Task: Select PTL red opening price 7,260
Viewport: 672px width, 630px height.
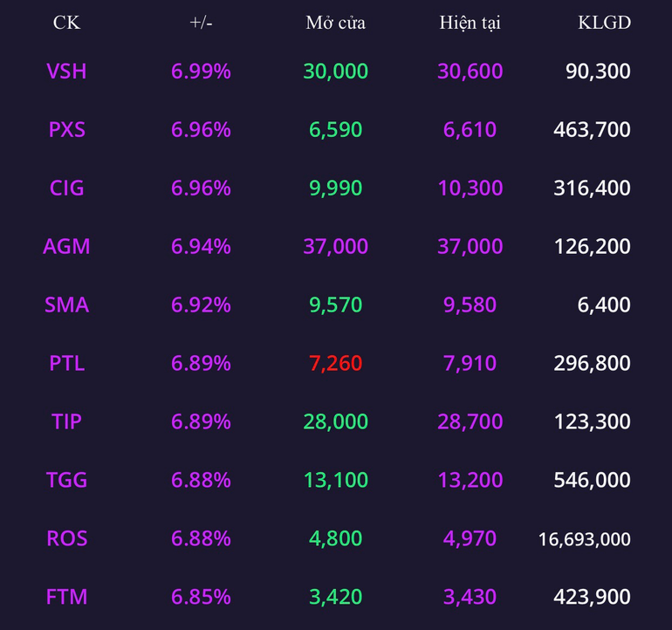Action: pos(336,363)
